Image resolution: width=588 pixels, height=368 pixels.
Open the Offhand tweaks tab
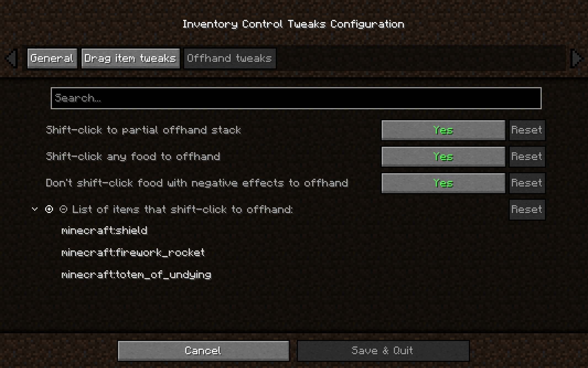click(x=229, y=58)
